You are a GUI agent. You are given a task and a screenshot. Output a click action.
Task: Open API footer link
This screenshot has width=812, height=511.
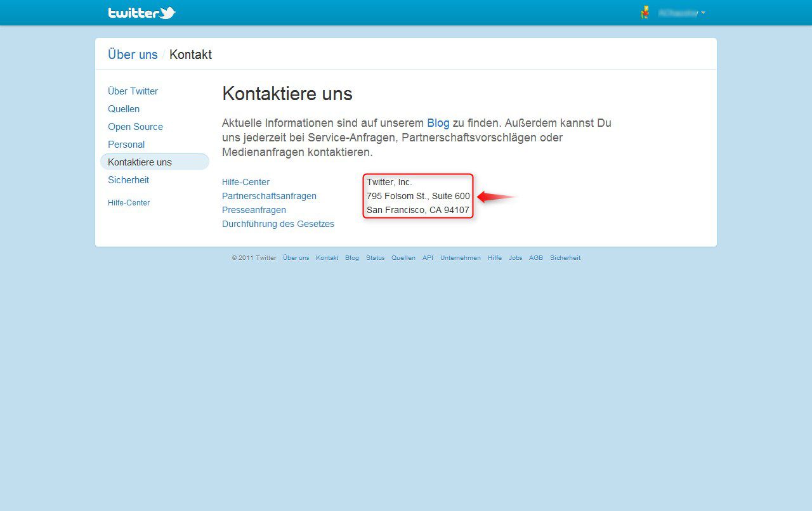tap(428, 258)
